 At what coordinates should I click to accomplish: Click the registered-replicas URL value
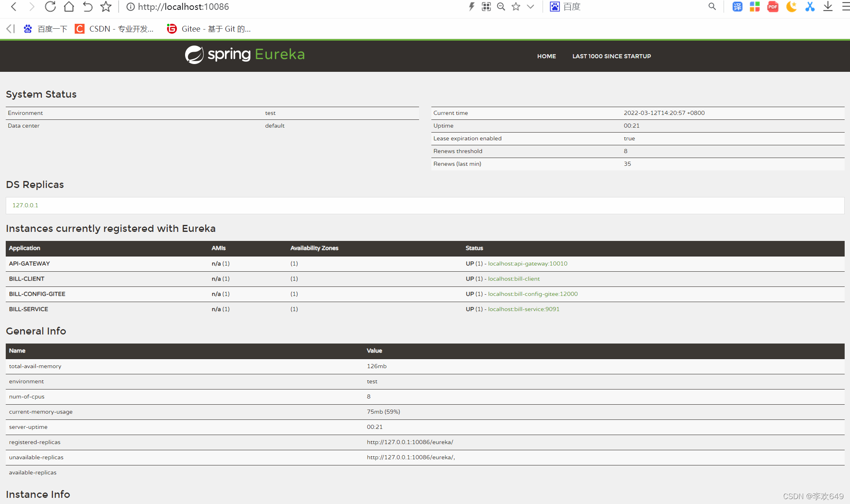[x=410, y=442]
